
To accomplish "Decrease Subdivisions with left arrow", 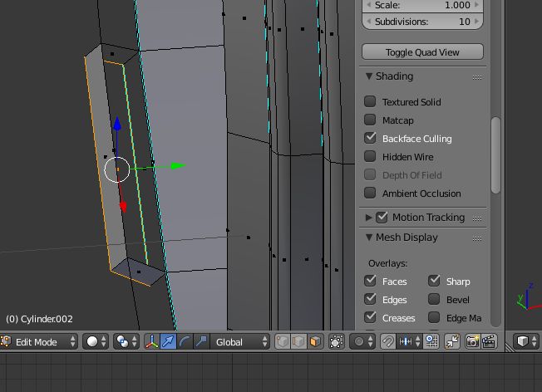I will (368, 22).
